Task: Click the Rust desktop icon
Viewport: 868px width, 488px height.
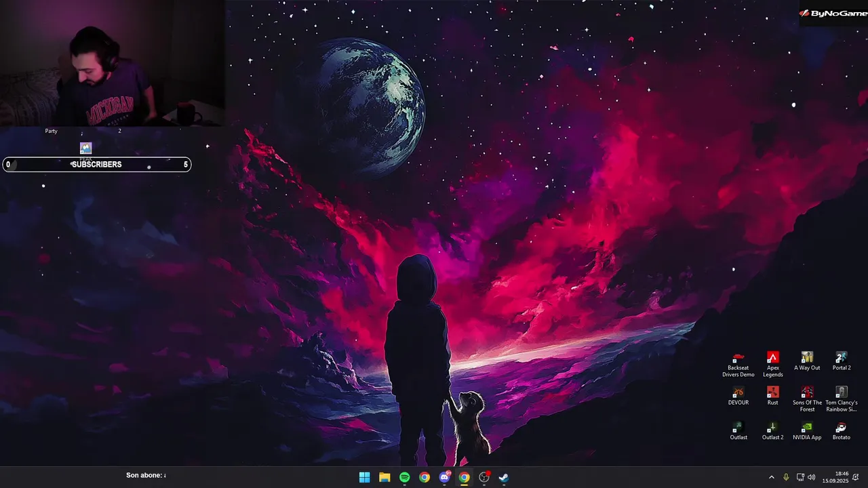Action: pyautogui.click(x=772, y=396)
